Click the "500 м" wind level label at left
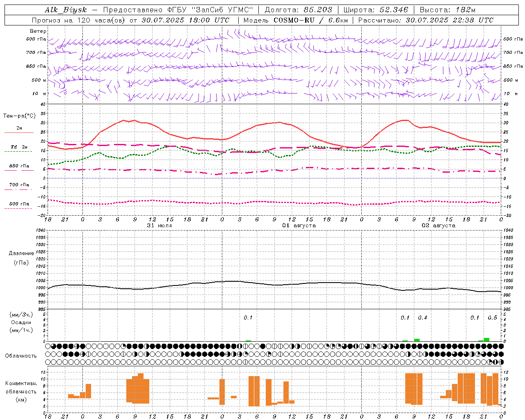The image size is (525, 420). pos(39,80)
